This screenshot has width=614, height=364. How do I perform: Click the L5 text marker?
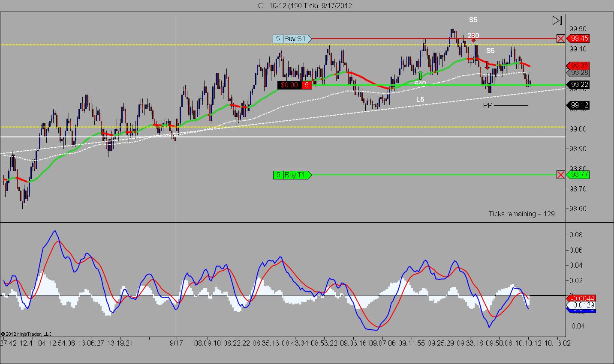420,99
